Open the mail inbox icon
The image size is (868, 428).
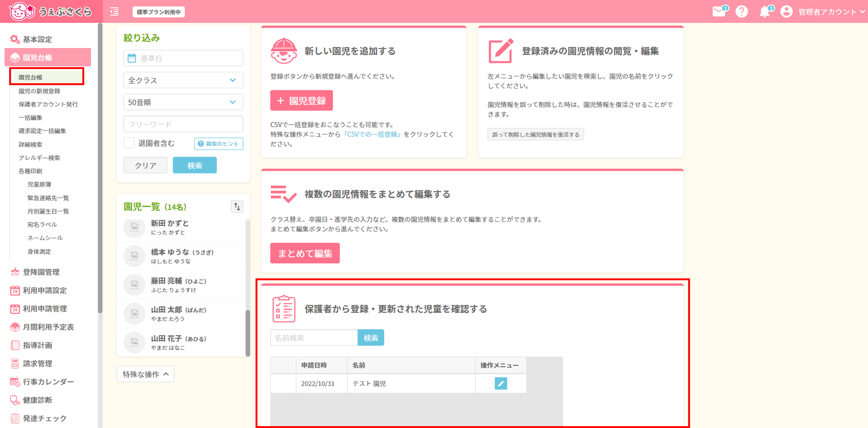tap(719, 12)
